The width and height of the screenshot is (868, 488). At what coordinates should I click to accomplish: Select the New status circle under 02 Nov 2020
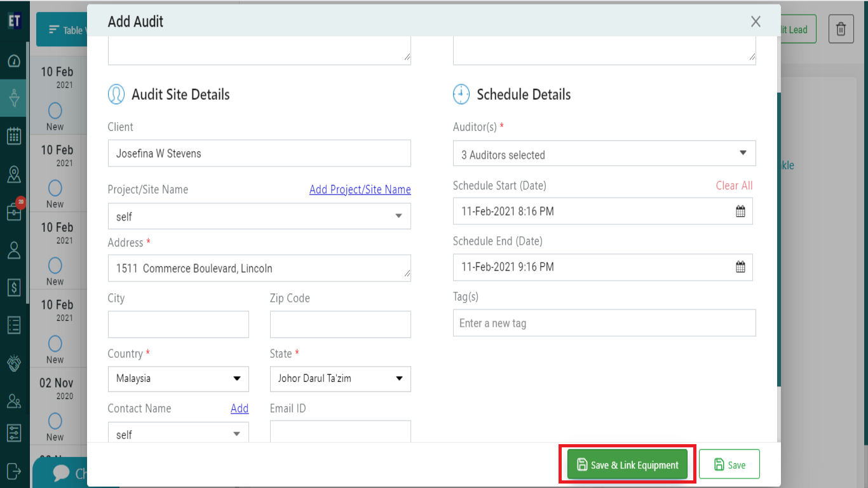coord(55,421)
